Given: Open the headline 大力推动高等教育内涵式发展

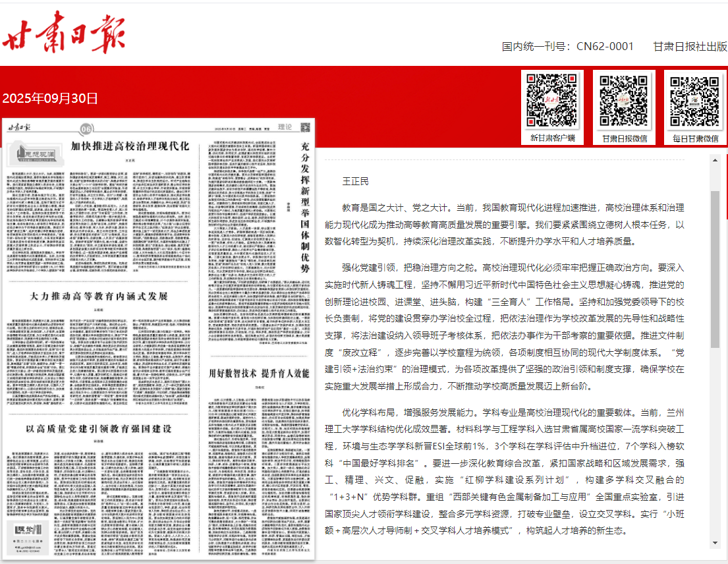Looking at the screenshot, I should point(99,295).
